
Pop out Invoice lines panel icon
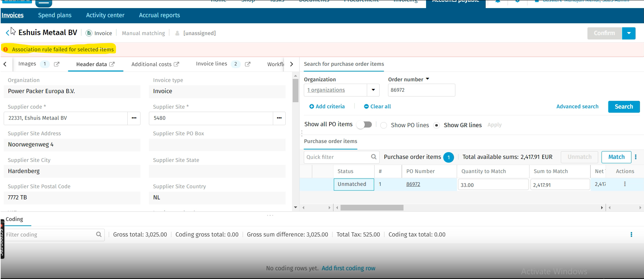(x=248, y=64)
